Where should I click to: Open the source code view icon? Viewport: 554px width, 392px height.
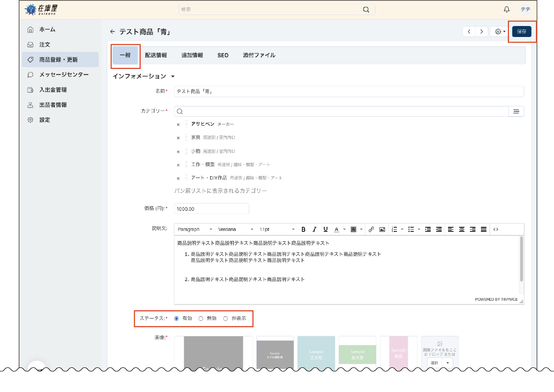[496, 229]
